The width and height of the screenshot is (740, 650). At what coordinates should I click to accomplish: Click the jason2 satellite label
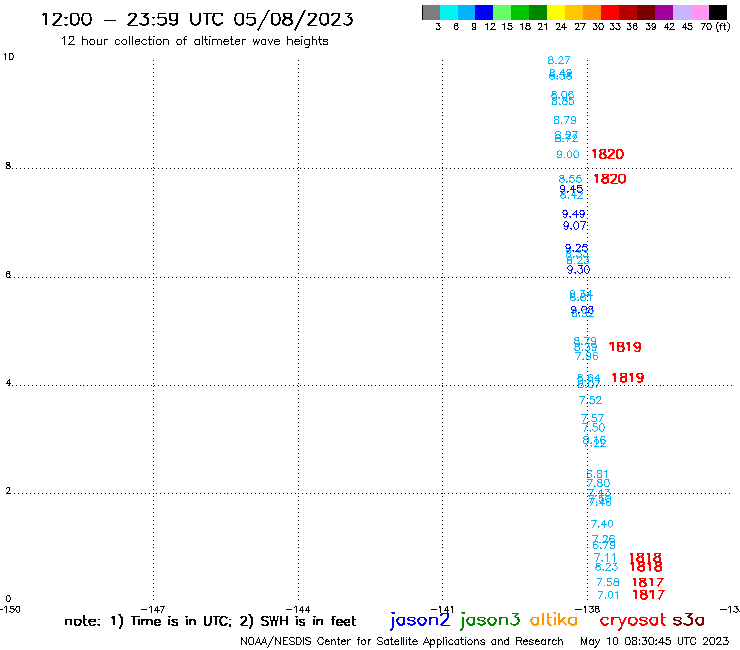pyautogui.click(x=420, y=620)
